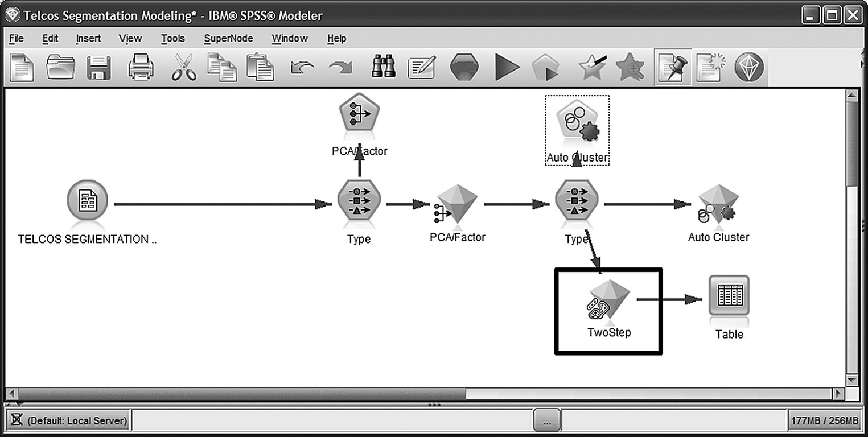Maximize the SPSS Modeler window
The image size is (868, 437).
pyautogui.click(x=832, y=15)
